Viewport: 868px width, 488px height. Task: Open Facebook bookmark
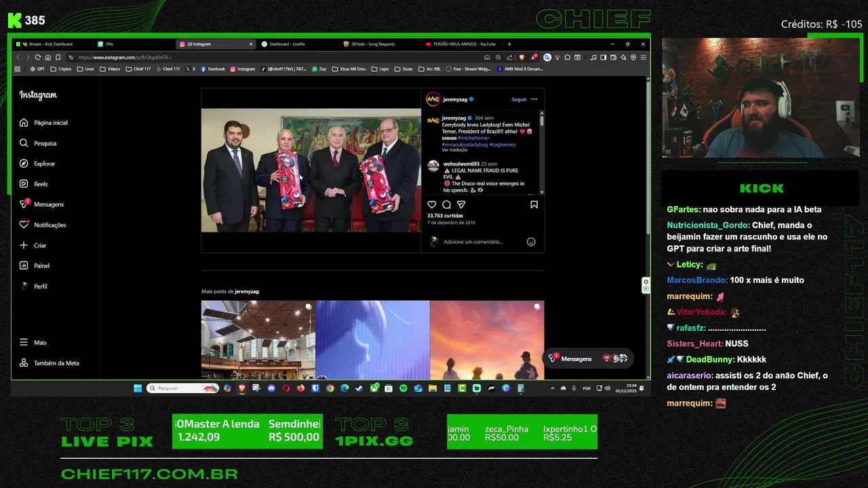213,69
